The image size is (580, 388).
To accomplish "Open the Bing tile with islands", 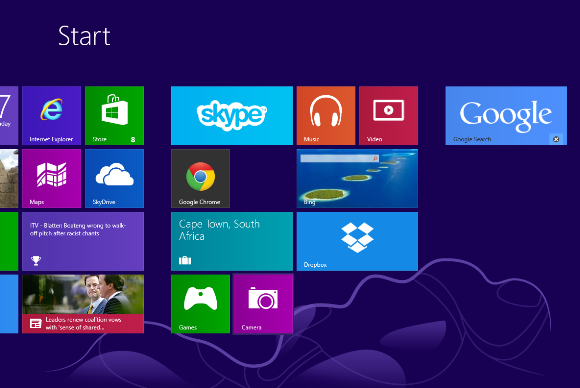I will pyautogui.click(x=357, y=178).
